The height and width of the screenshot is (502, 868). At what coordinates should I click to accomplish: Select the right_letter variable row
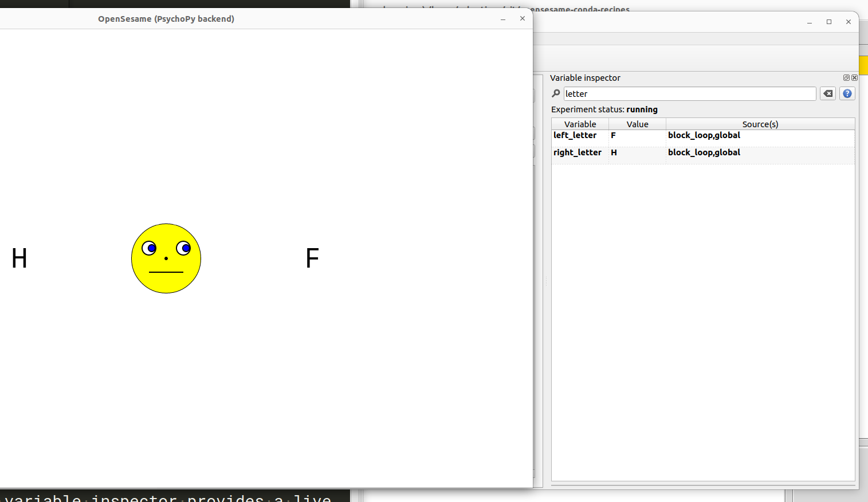pos(577,152)
